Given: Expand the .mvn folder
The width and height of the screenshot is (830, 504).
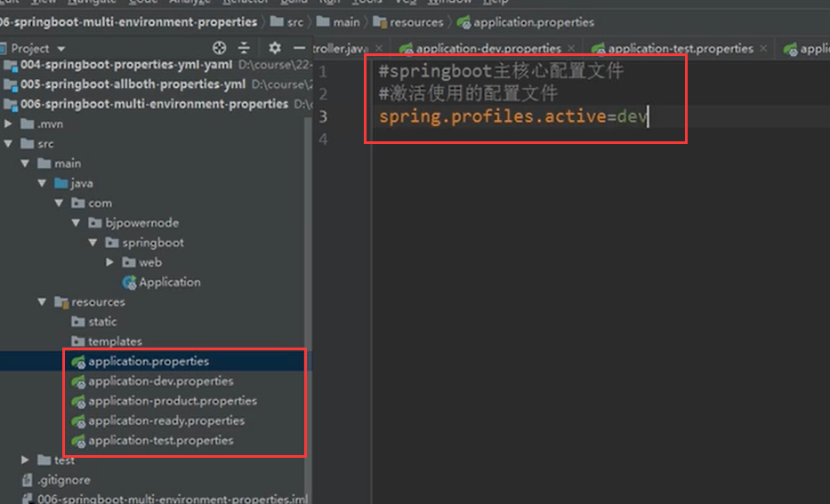Looking at the screenshot, I should pos(9,124).
